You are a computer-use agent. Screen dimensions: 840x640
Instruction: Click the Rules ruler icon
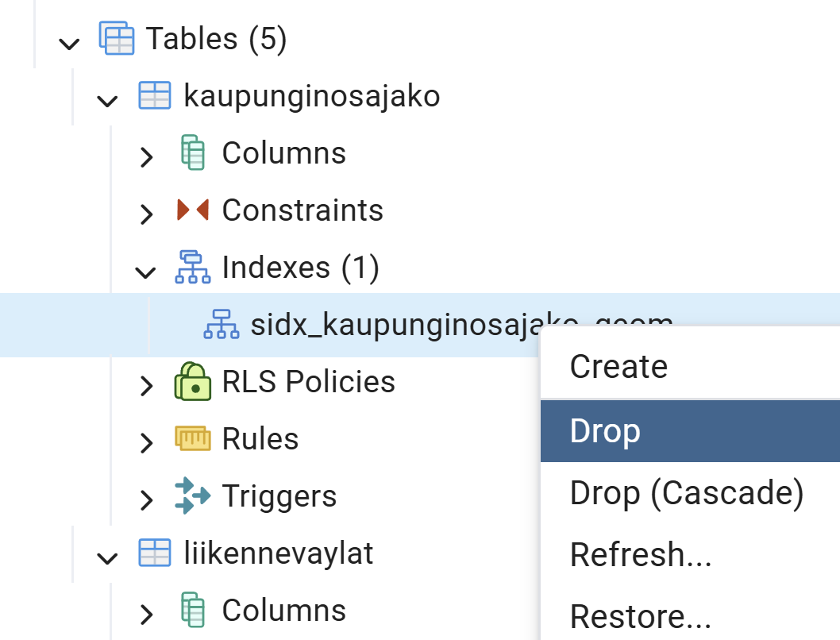point(192,439)
